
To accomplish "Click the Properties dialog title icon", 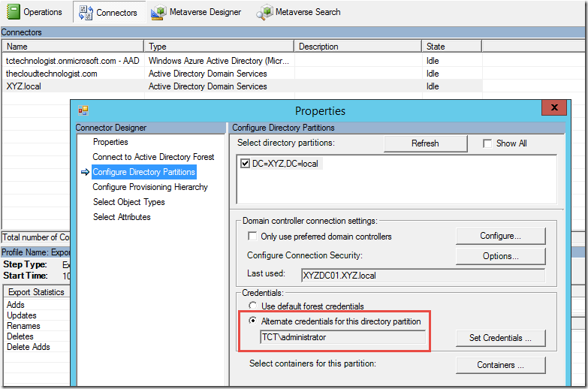I will [83, 110].
